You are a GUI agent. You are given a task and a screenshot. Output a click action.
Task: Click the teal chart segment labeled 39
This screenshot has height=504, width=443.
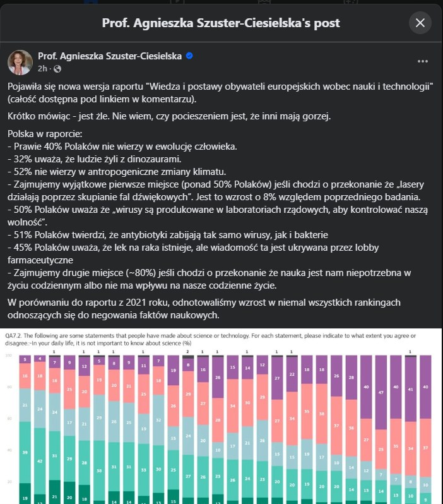(x=25, y=453)
